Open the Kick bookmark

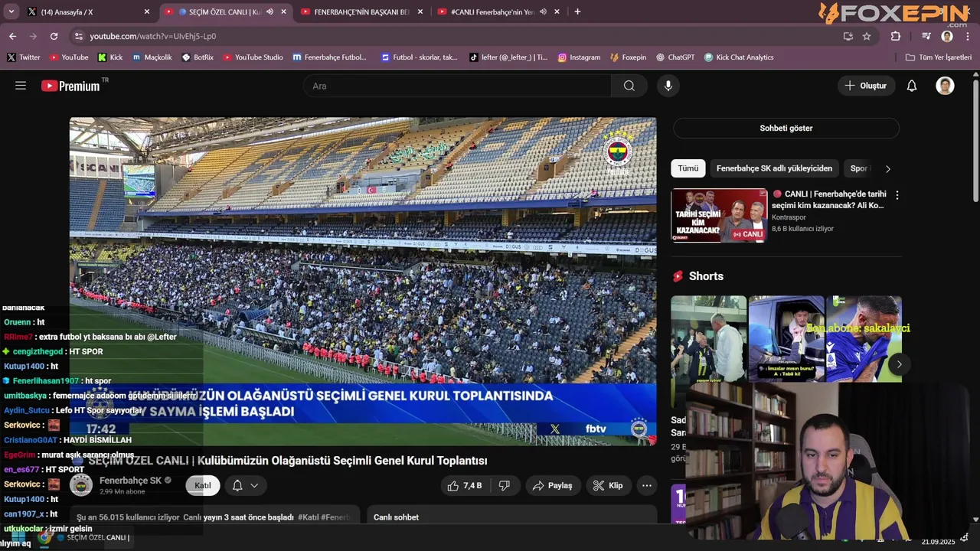click(x=110, y=57)
